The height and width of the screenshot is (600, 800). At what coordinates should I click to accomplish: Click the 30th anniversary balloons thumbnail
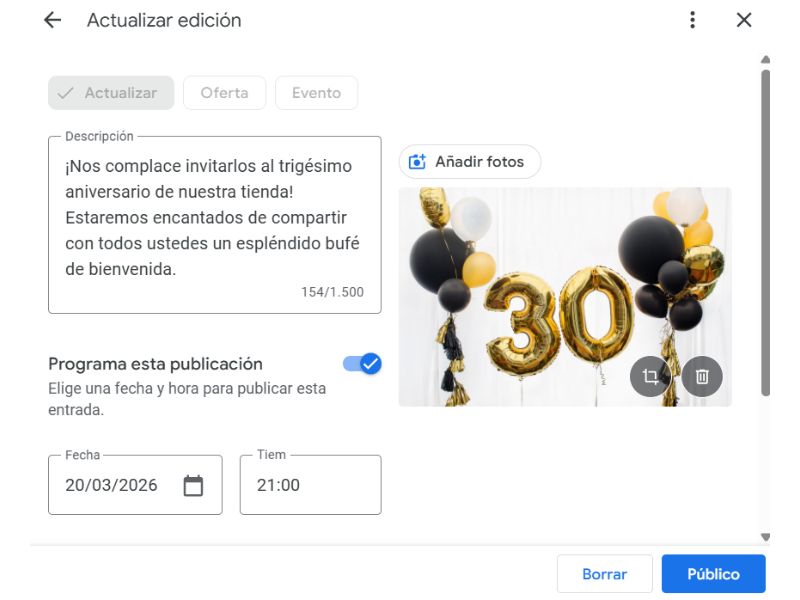point(565,297)
